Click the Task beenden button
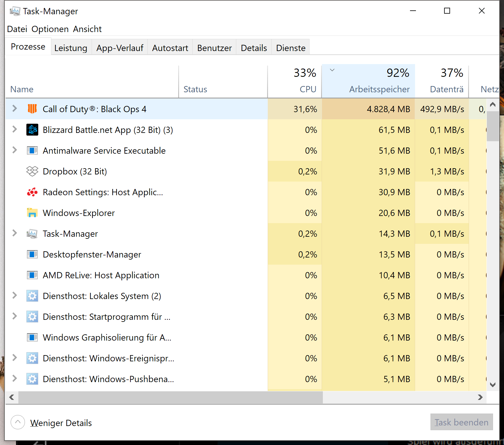Screen dimensions: 504x445 (461, 422)
